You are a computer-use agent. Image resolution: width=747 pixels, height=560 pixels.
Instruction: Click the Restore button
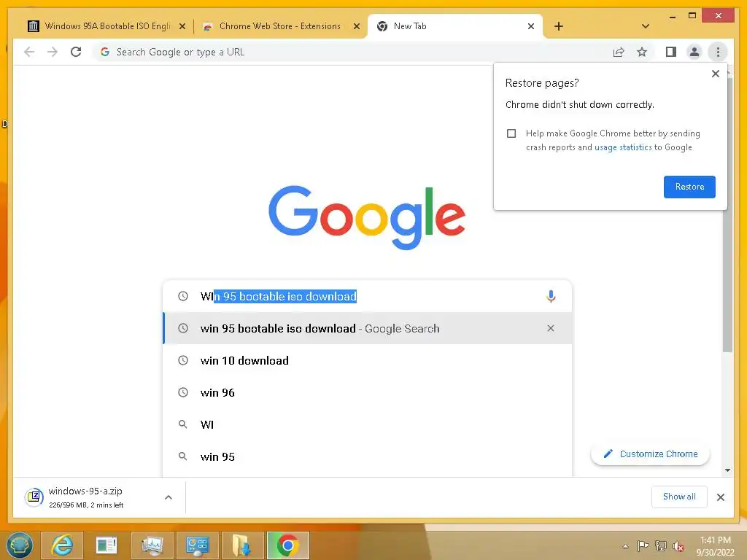689,187
